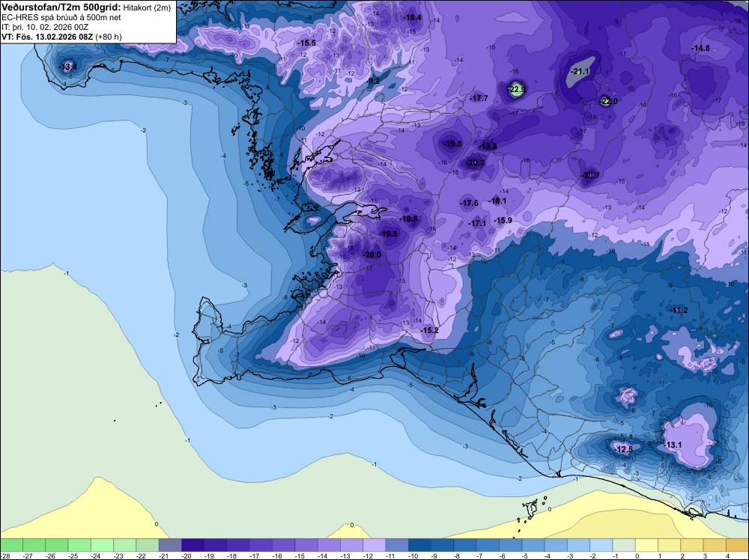Image resolution: width=749 pixels, height=560 pixels.
Task: Select the -17.6 temperature value
Action: (469, 204)
